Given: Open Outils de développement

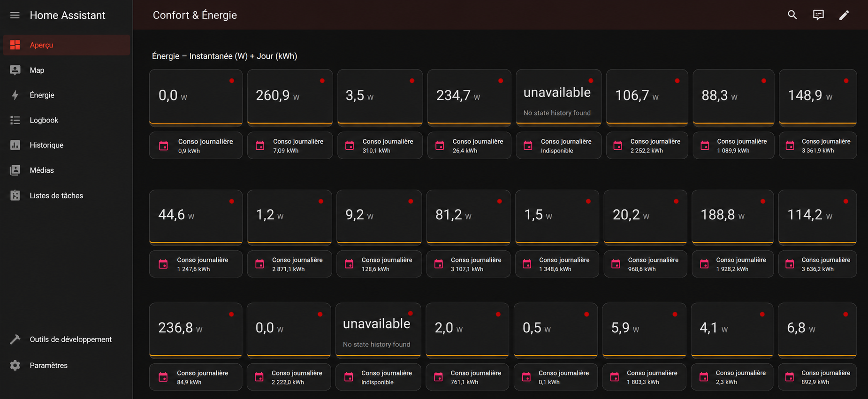Looking at the screenshot, I should coord(67,339).
